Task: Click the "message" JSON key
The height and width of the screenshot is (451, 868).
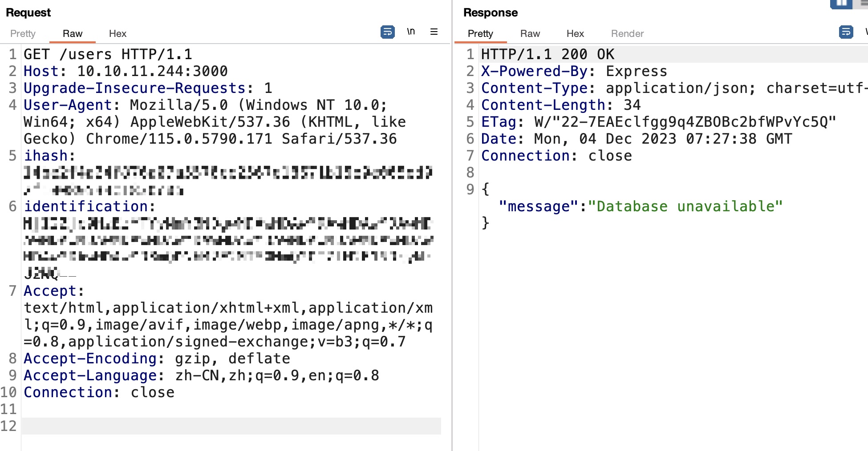Action: click(x=539, y=206)
